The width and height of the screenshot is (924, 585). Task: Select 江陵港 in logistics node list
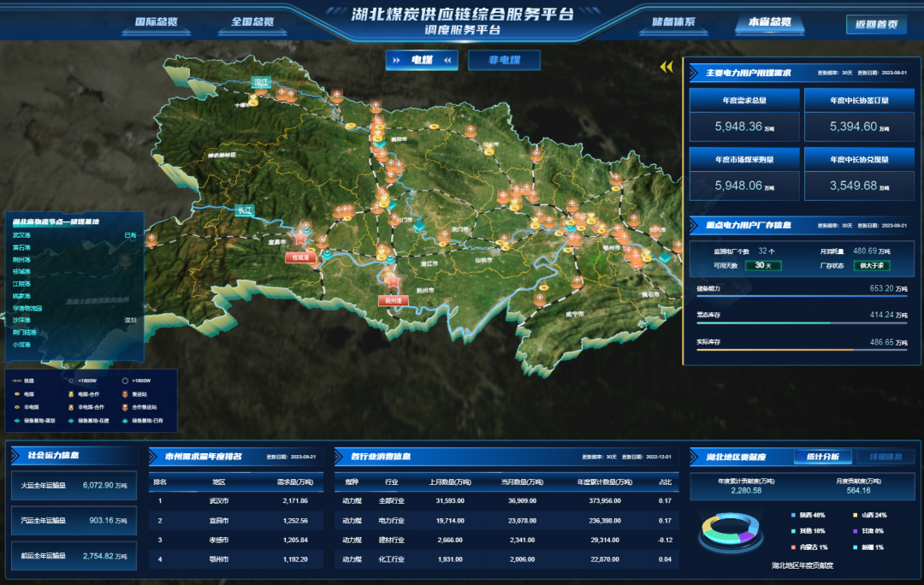74,284
